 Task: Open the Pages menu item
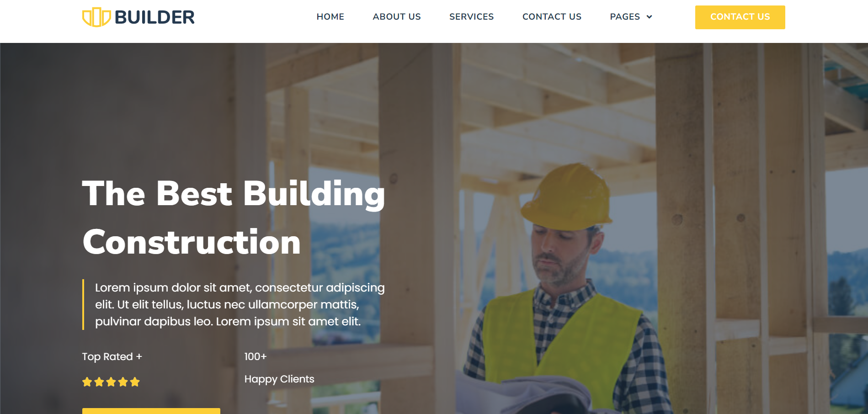pos(625,17)
